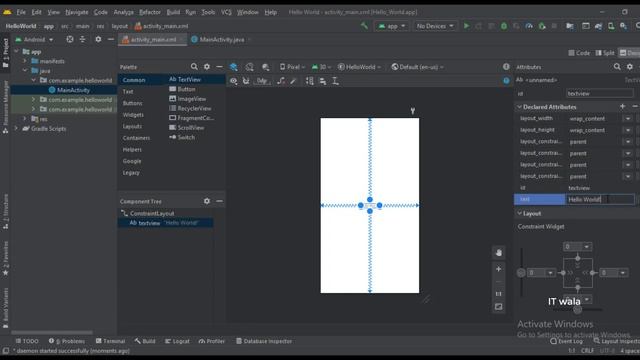Switch to Split view mode
The height and width of the screenshot is (360, 640).
click(x=605, y=53)
